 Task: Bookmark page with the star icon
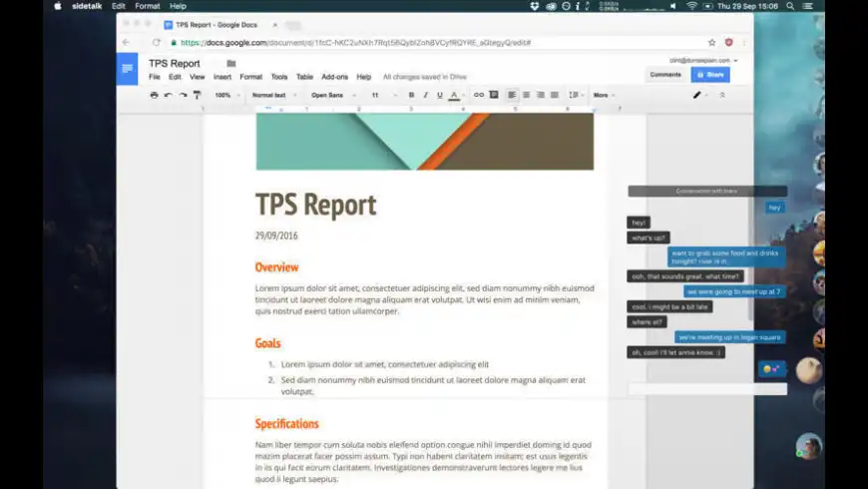[x=711, y=43]
